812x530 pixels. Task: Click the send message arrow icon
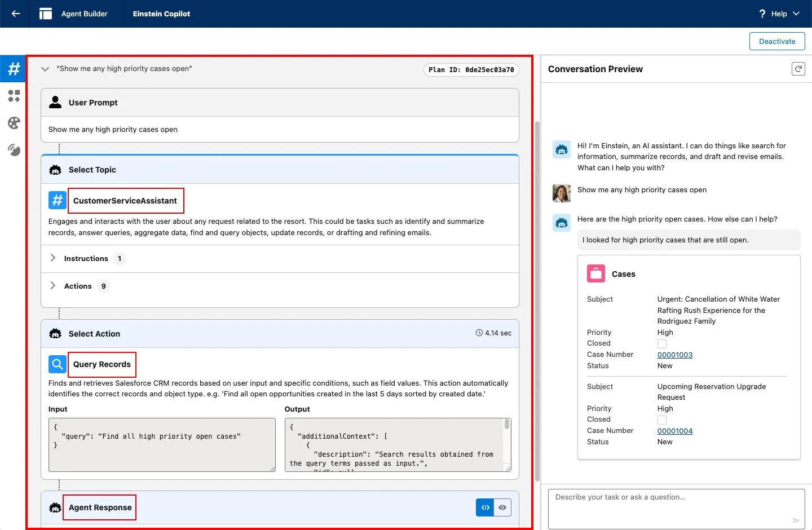(x=796, y=520)
